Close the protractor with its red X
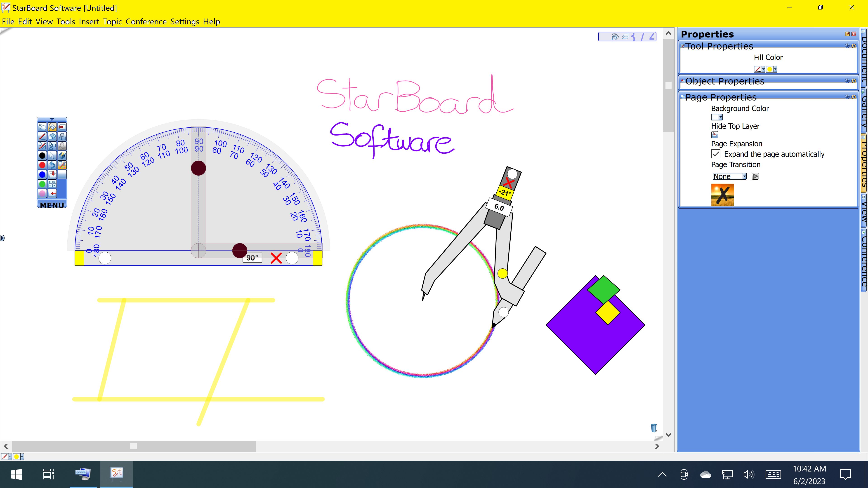Screen dimensions: 868x488 click(276, 258)
